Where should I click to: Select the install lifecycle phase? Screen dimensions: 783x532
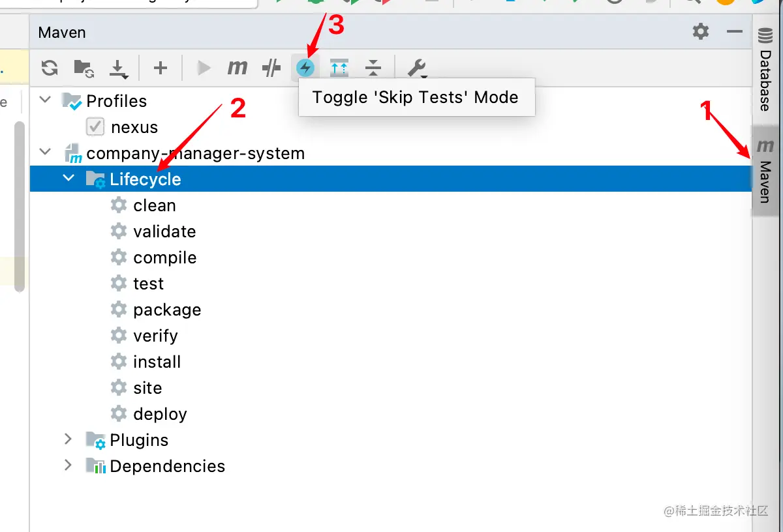[x=157, y=362]
